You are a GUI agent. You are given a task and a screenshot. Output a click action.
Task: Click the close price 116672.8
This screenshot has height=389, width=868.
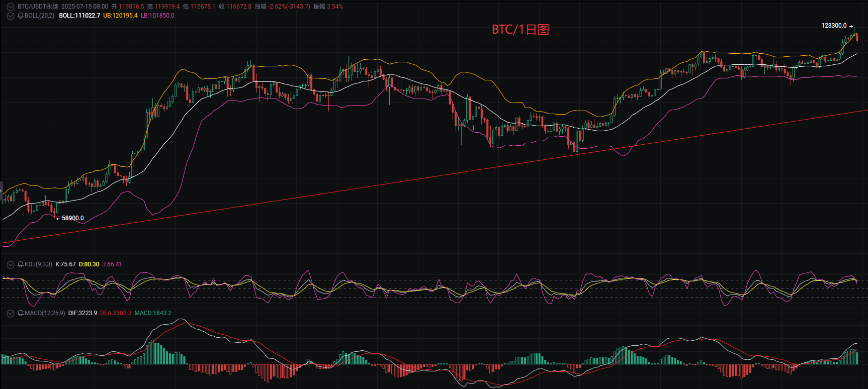click(239, 7)
